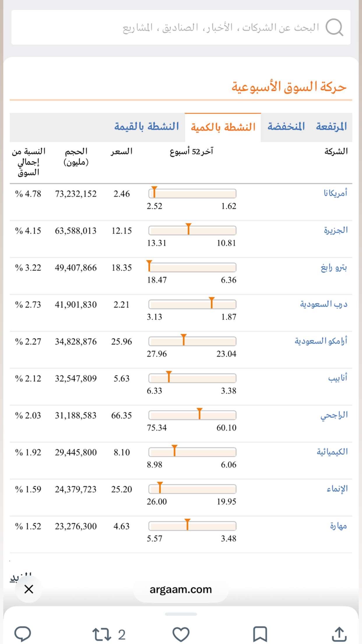This screenshot has height=644, width=362.
Task: Tap the reply comment bubble icon
Action: [x=23, y=634]
